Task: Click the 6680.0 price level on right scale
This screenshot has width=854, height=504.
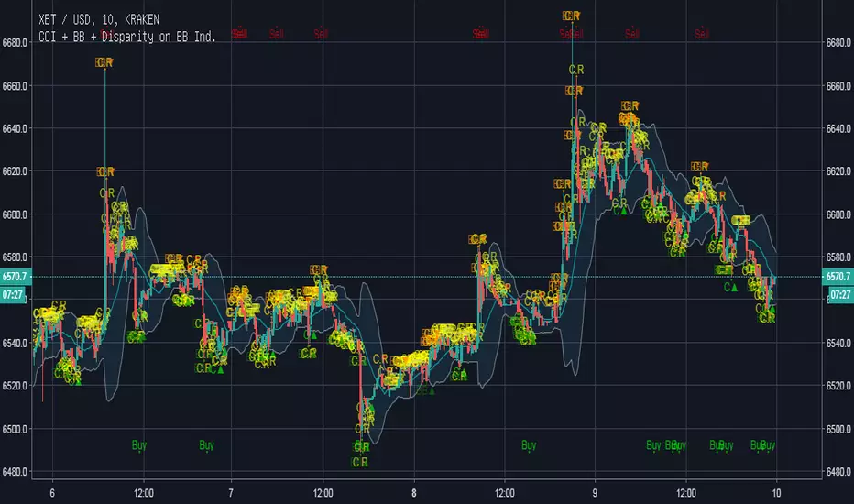Action: (838, 42)
